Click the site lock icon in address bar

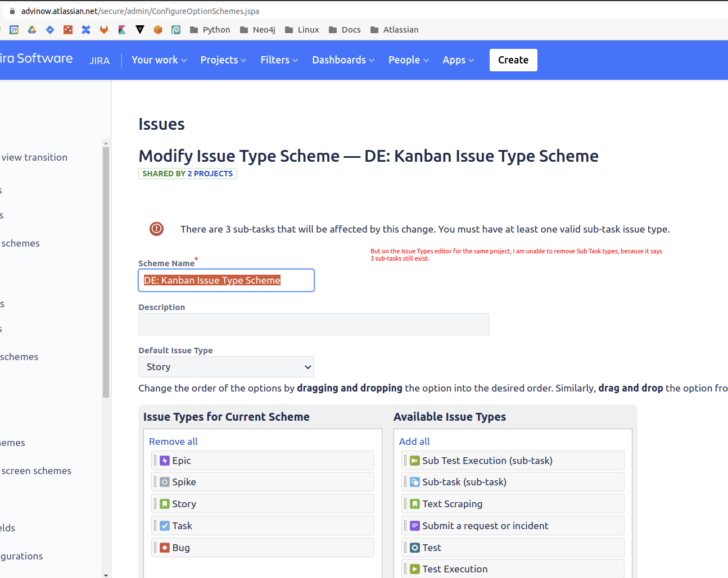point(12,11)
